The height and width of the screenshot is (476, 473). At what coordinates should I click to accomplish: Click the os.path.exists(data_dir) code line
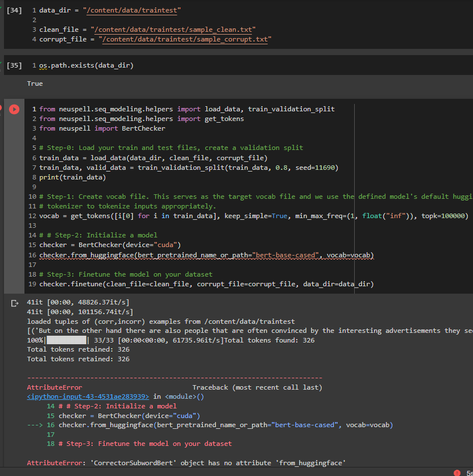[86, 65]
